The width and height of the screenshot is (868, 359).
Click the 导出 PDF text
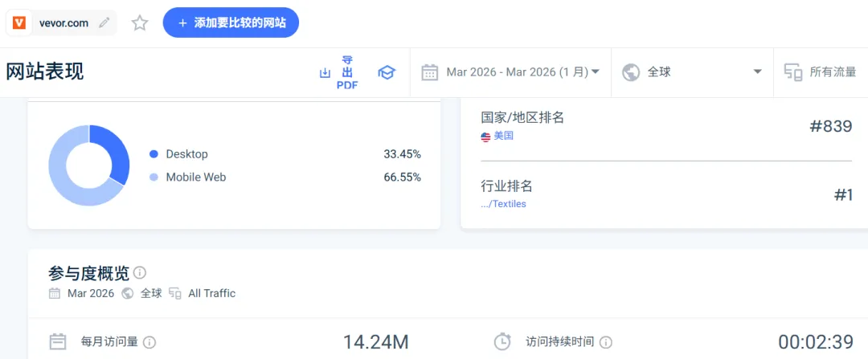(x=348, y=72)
